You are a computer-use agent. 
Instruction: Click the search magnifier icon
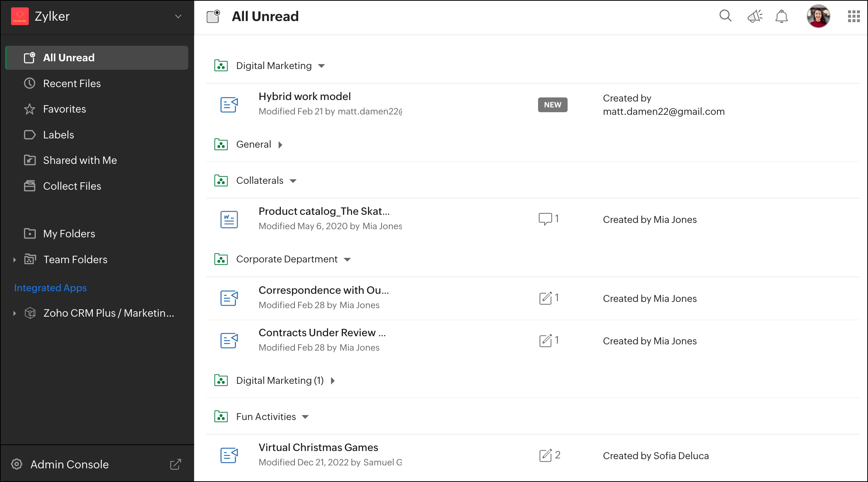click(725, 16)
